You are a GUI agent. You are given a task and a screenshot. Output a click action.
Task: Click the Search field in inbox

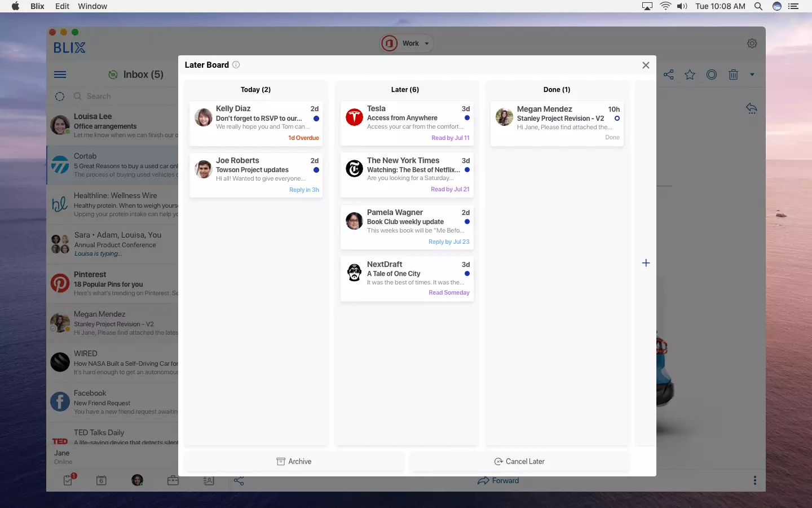99,97
